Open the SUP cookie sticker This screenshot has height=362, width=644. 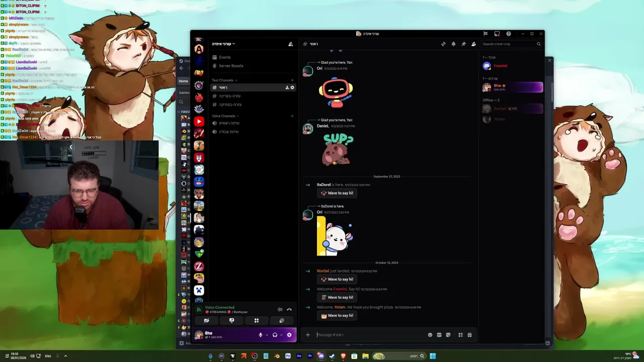pyautogui.click(x=337, y=149)
